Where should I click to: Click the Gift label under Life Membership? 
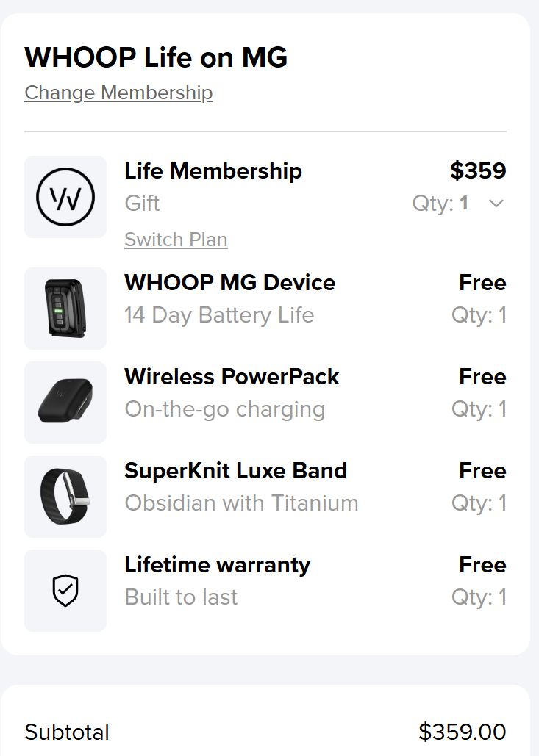coord(142,204)
